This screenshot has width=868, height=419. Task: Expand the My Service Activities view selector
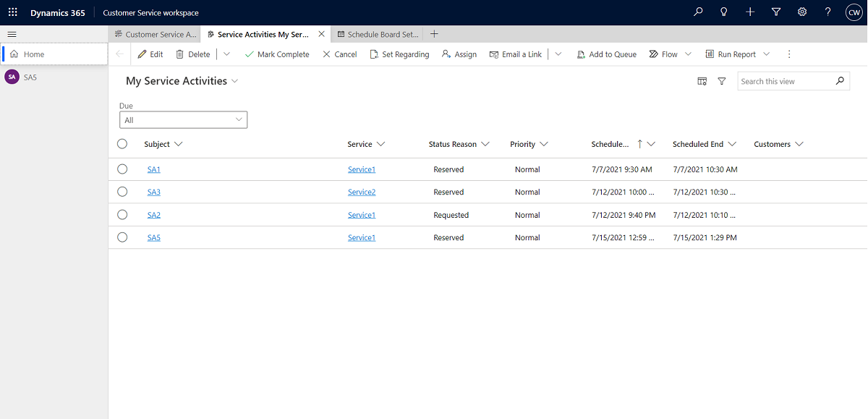coord(235,81)
